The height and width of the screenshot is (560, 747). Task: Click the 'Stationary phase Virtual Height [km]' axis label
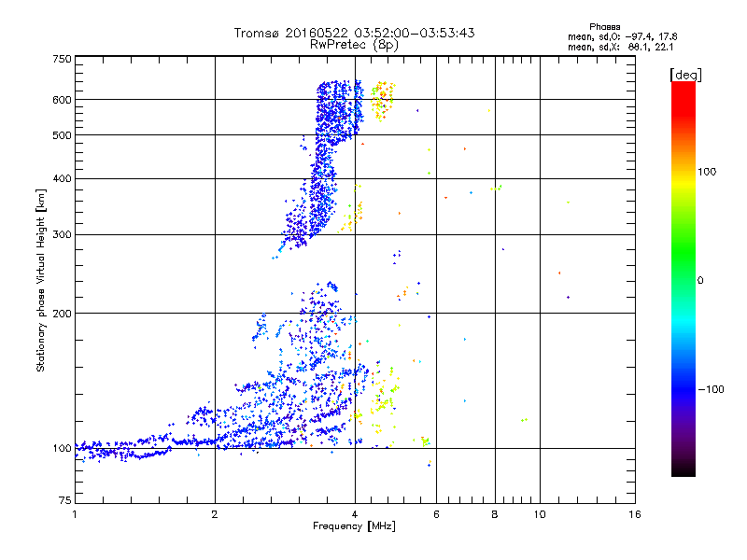[41, 280]
